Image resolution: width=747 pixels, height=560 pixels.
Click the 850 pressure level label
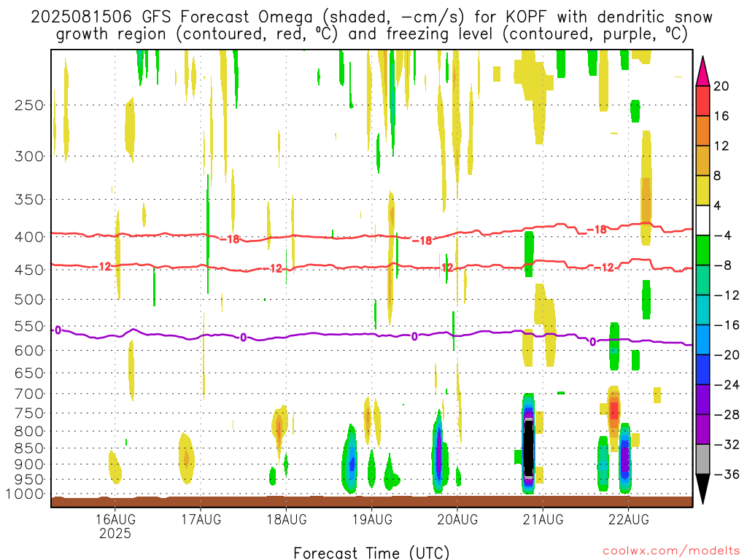pos(29,448)
